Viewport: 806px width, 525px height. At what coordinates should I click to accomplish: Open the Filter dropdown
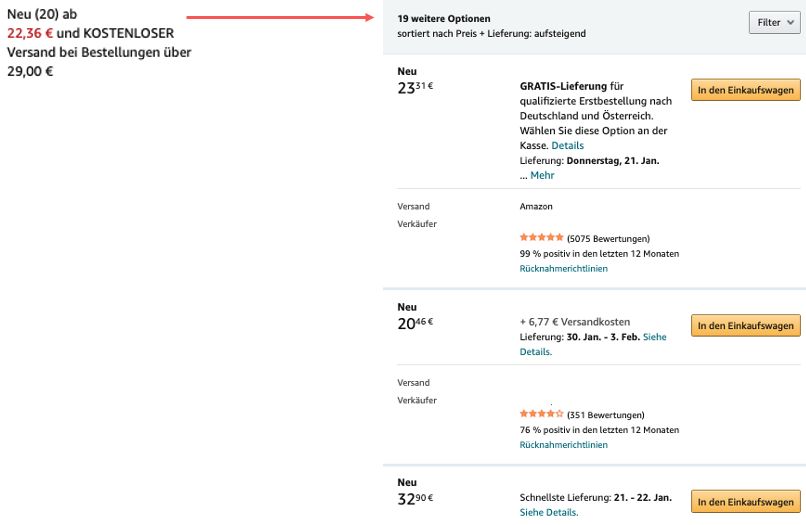coord(773,22)
